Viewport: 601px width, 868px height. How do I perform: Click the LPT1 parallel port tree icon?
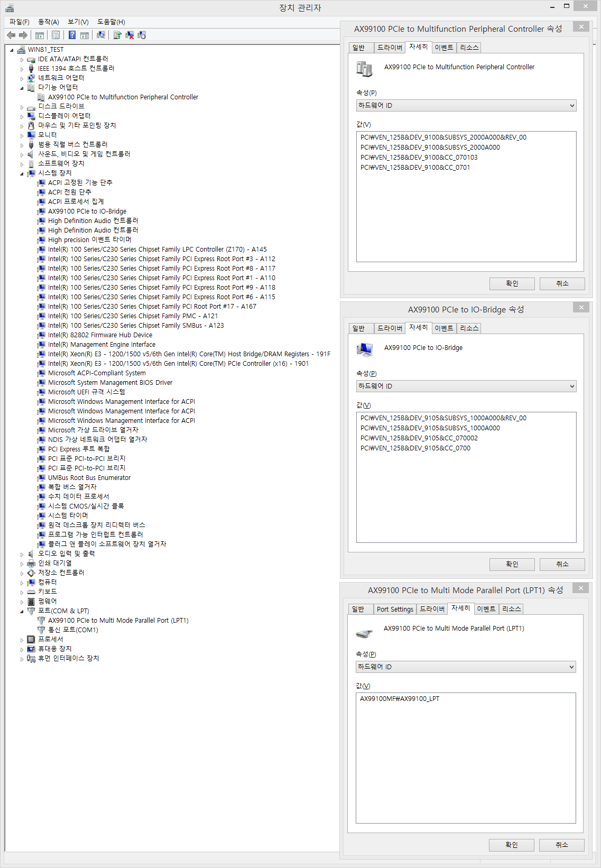coord(41,620)
